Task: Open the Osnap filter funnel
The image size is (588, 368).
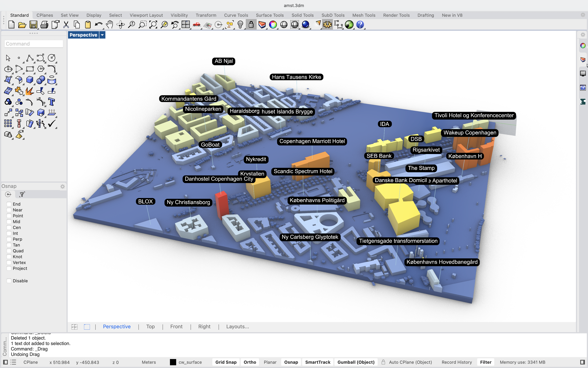Action: point(22,194)
